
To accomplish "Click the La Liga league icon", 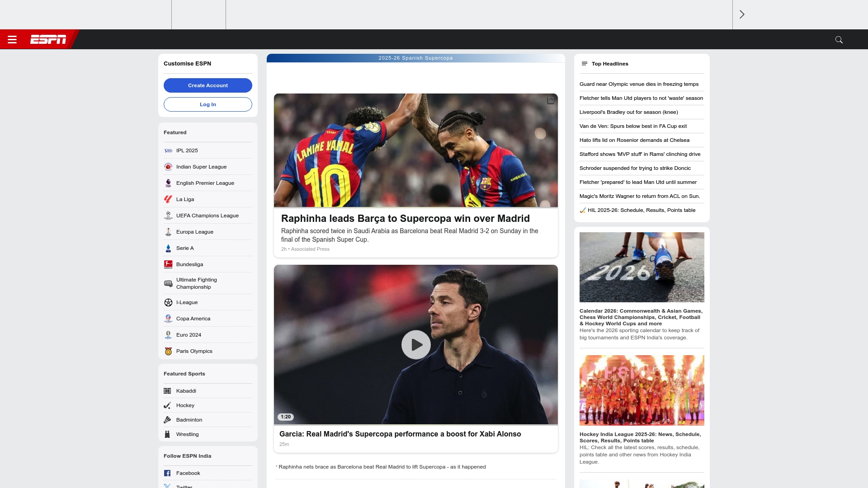I will point(168,199).
